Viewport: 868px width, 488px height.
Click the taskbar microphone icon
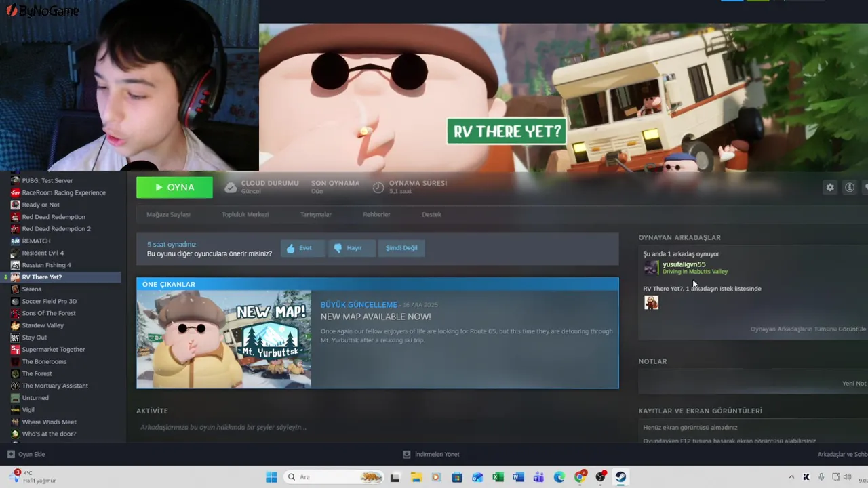[x=821, y=477]
